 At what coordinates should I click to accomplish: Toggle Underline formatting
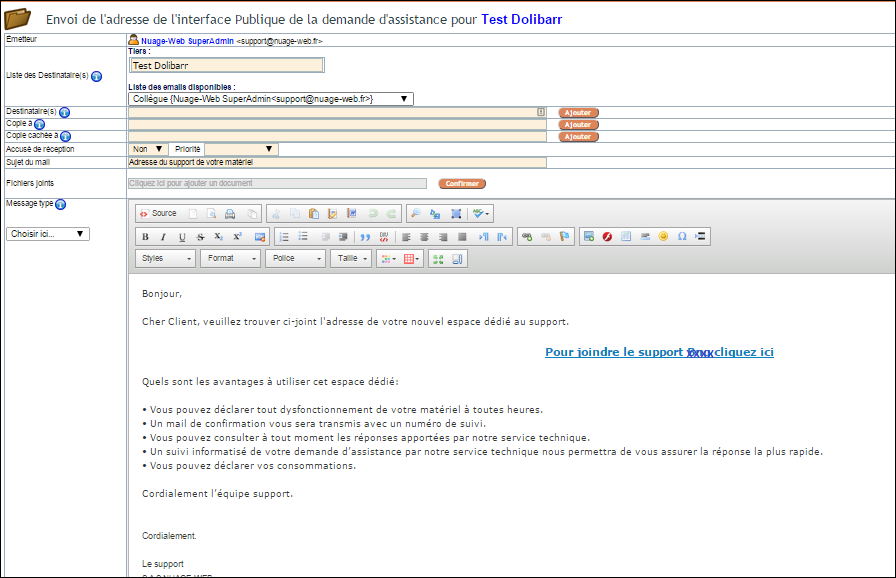point(182,236)
